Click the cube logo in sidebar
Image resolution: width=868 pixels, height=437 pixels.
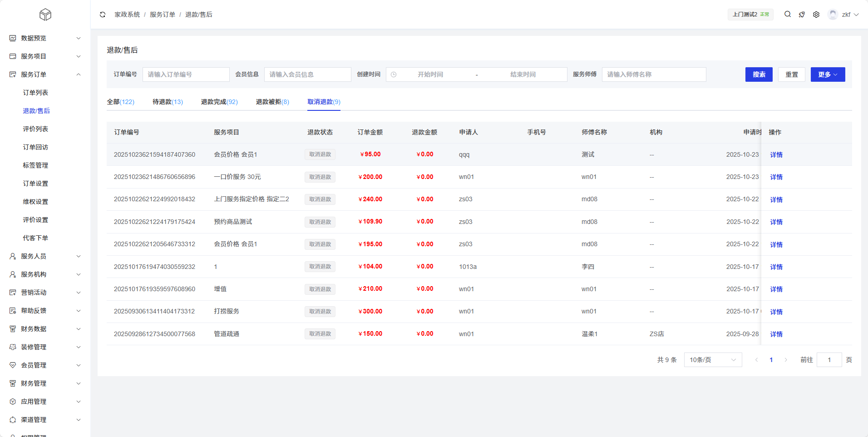[45, 15]
